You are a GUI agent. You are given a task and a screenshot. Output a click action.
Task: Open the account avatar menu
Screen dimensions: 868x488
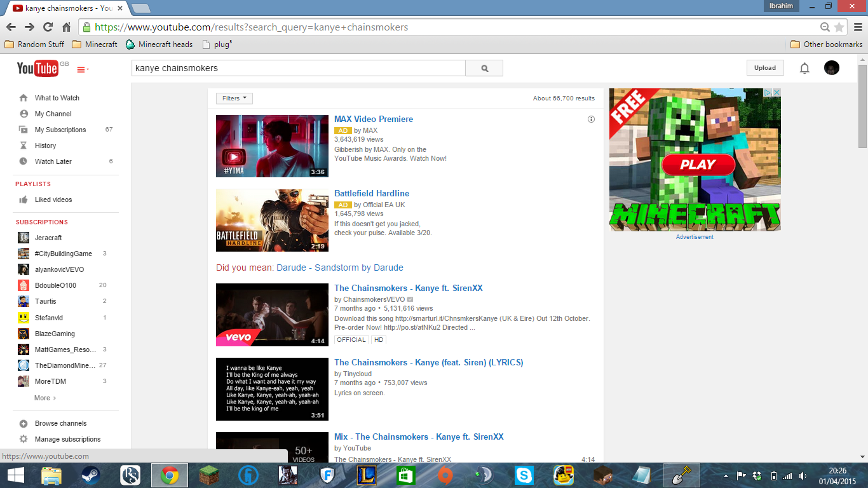point(831,68)
